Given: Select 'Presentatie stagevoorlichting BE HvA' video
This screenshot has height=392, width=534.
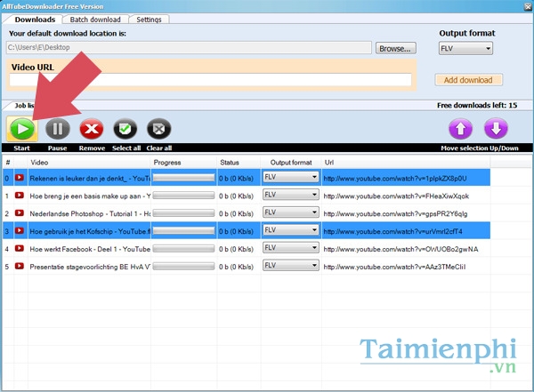Looking at the screenshot, I should (90, 267).
